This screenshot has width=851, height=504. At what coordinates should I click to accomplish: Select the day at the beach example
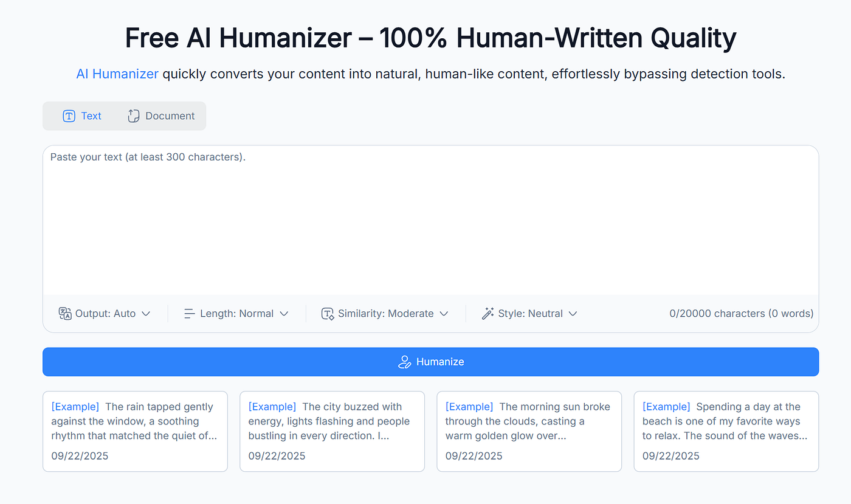pos(726,431)
